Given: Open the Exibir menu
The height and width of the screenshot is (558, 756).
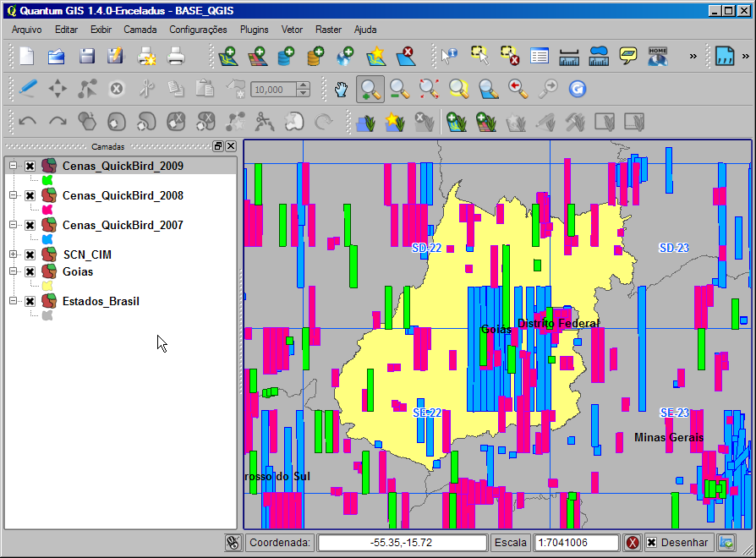Looking at the screenshot, I should 101,30.
